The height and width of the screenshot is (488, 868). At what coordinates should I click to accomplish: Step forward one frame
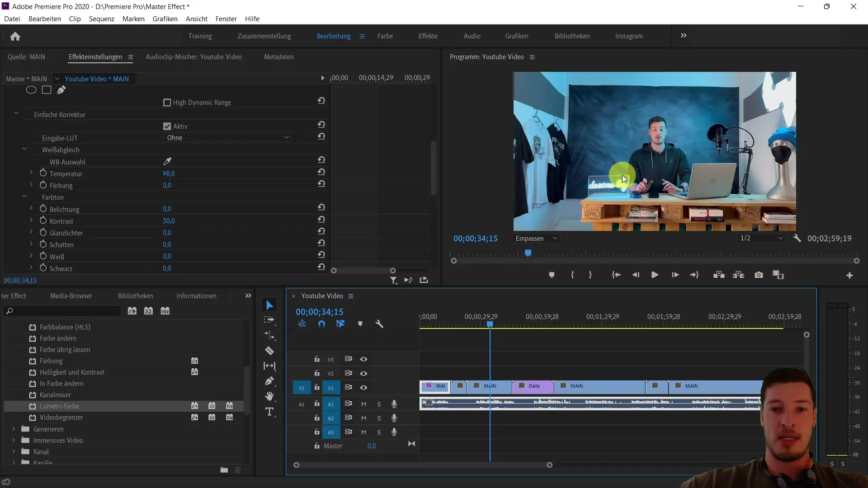(675, 275)
